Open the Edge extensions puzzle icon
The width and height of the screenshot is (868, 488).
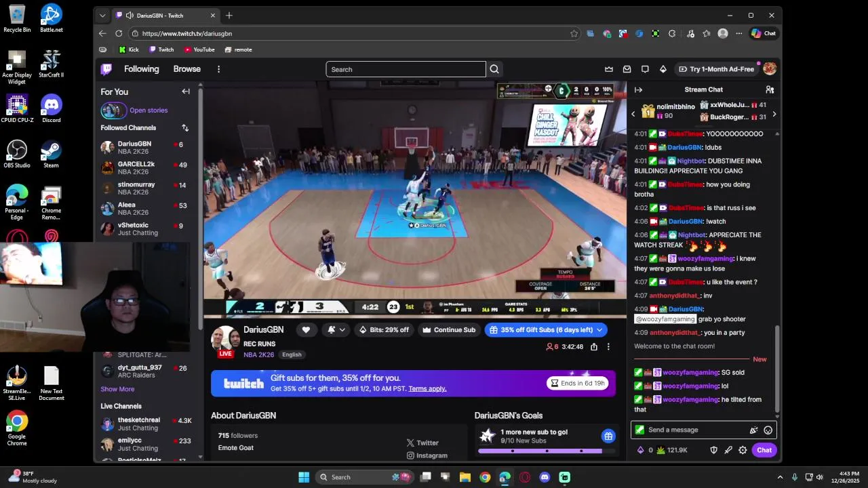(x=672, y=33)
